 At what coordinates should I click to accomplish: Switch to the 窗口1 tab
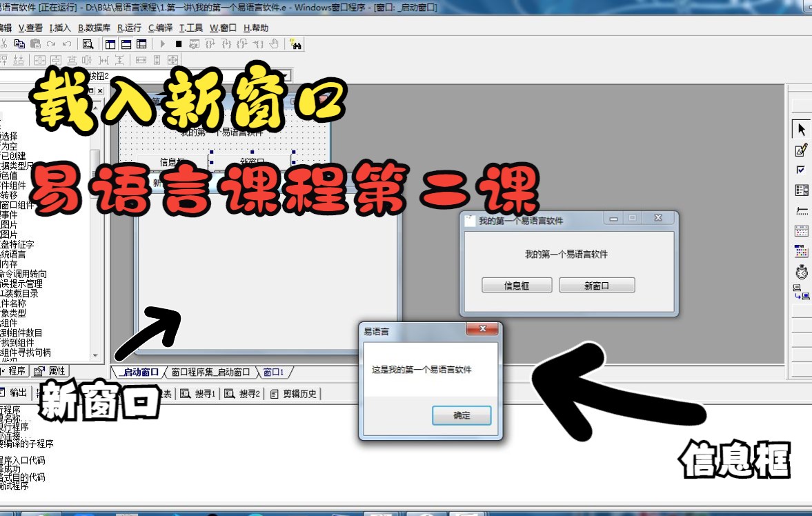coord(274,371)
